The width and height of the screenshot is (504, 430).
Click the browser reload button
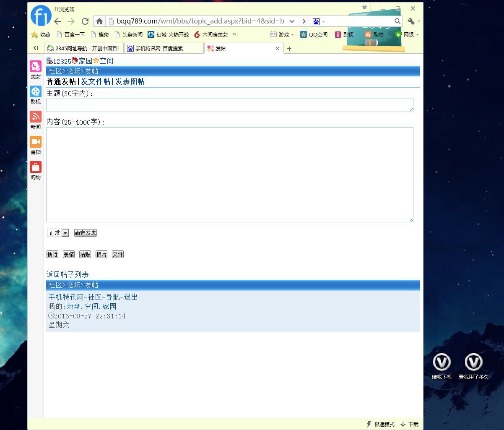[x=85, y=21]
